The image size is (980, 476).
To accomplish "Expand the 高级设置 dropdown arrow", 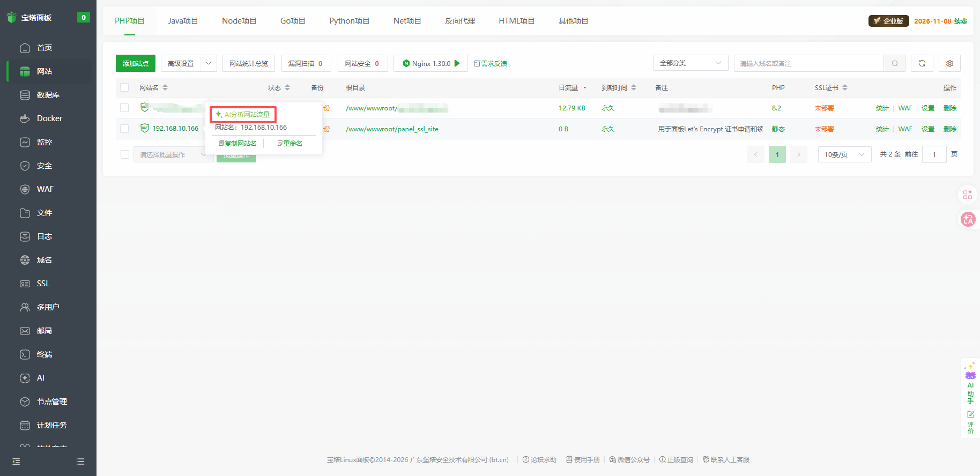I will click(209, 63).
